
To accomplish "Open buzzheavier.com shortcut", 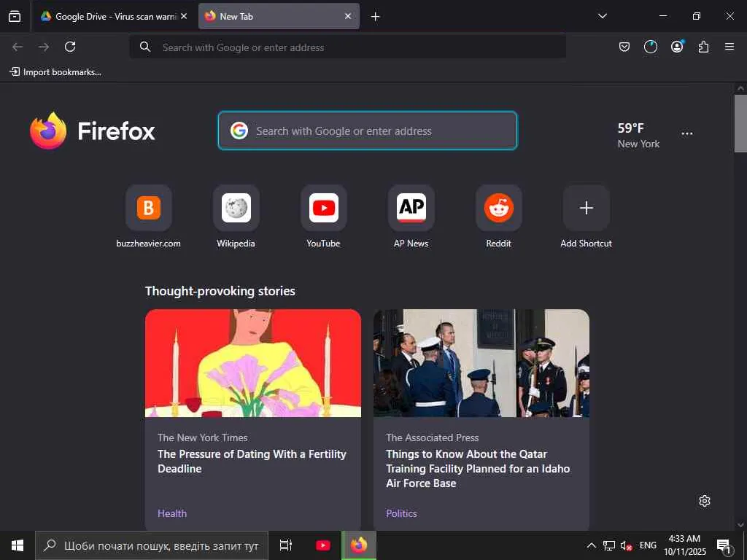I will point(149,217).
